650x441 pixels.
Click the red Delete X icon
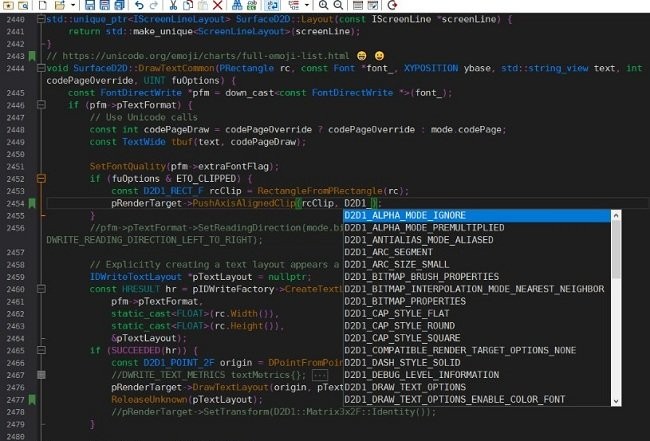tap(217, 5)
